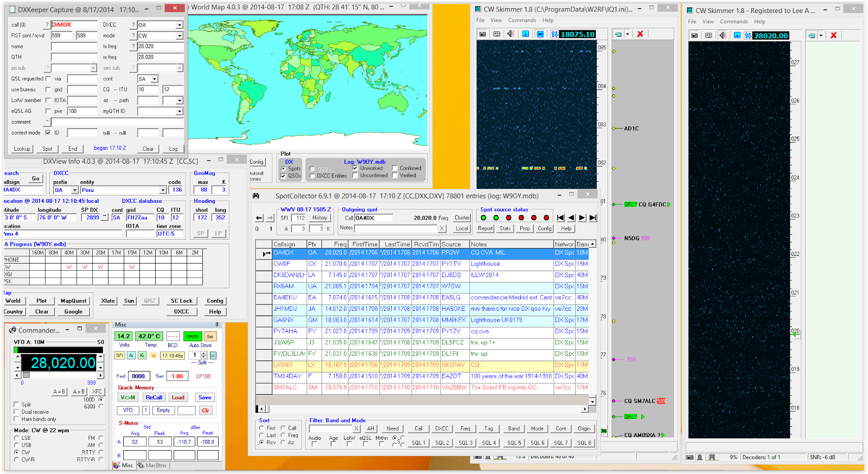The image size is (868, 474).
Task: Click the sun icon in Commander Misc panel
Action: 154,355
